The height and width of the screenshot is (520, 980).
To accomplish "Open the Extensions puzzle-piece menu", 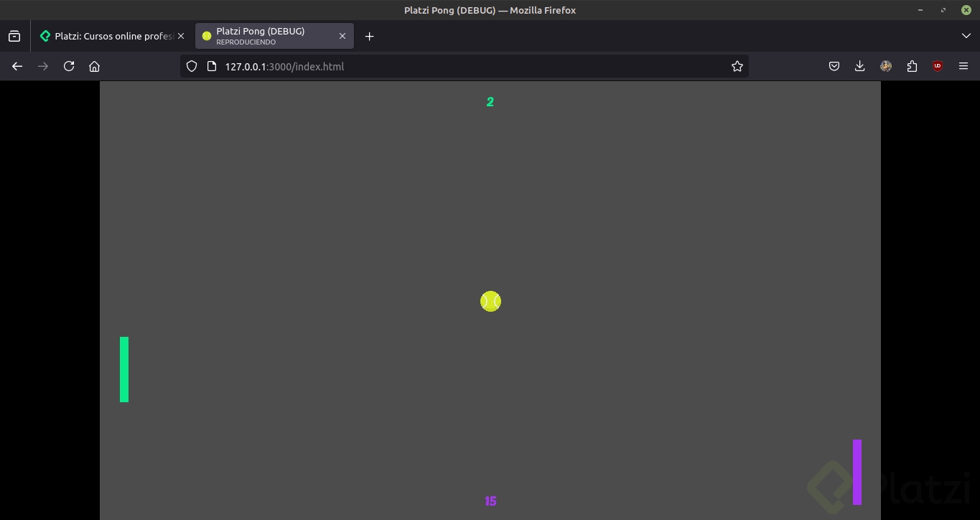I will pos(912,66).
